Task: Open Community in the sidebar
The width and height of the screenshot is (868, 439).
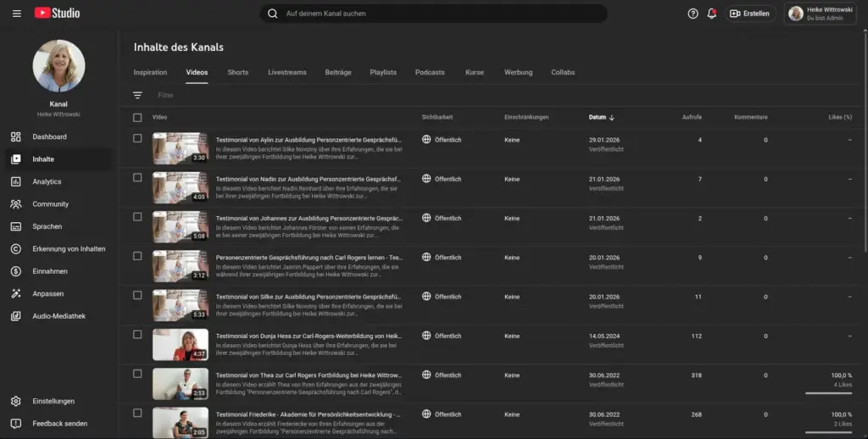Action: tap(58, 203)
